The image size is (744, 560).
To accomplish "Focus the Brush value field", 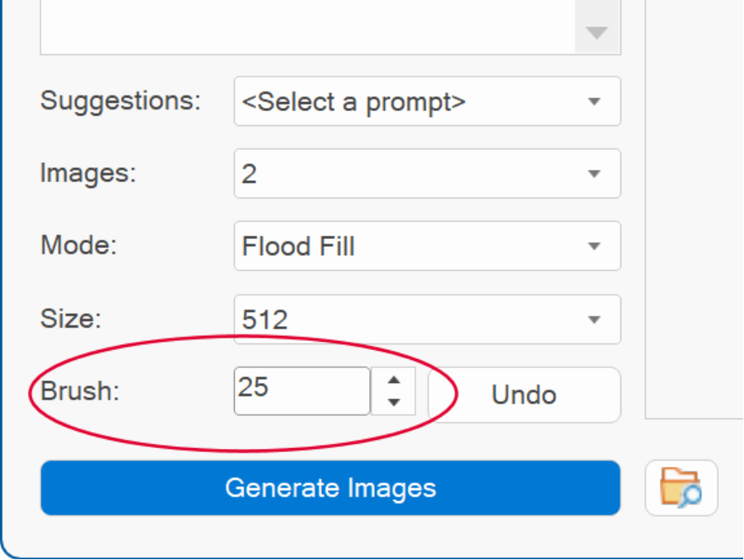I will click(302, 391).
